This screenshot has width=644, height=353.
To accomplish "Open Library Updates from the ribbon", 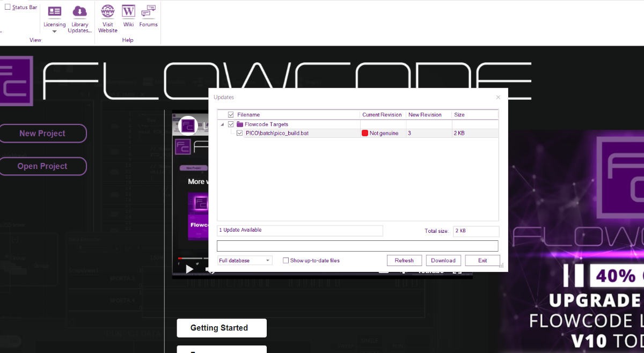I will point(80,19).
